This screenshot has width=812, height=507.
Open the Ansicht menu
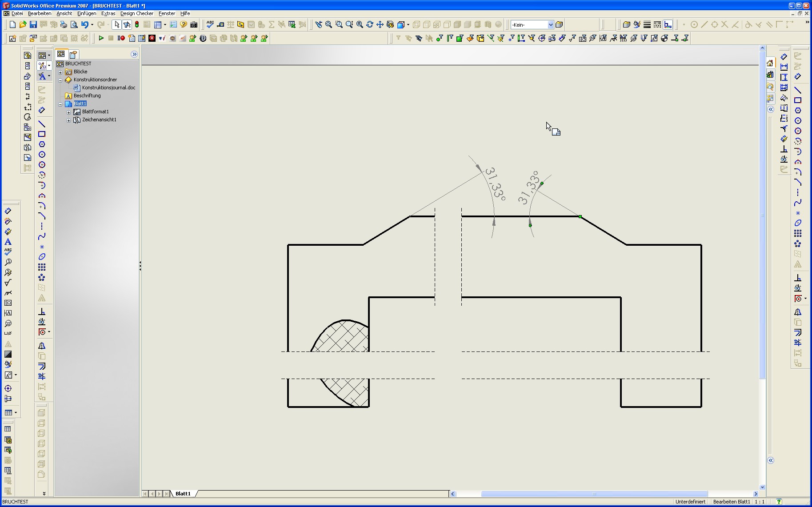pyautogui.click(x=64, y=13)
